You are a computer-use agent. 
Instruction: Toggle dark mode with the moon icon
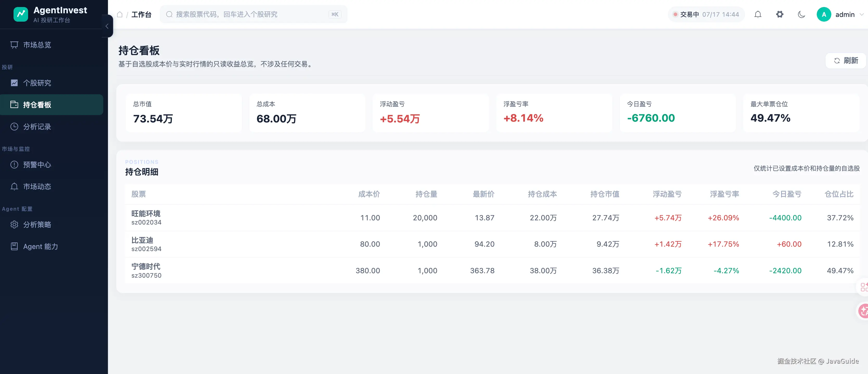click(x=802, y=15)
